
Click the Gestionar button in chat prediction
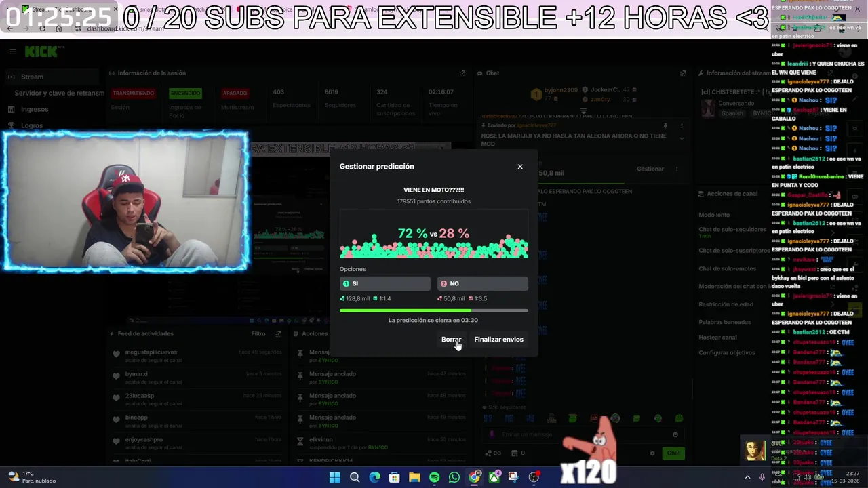[x=650, y=169]
